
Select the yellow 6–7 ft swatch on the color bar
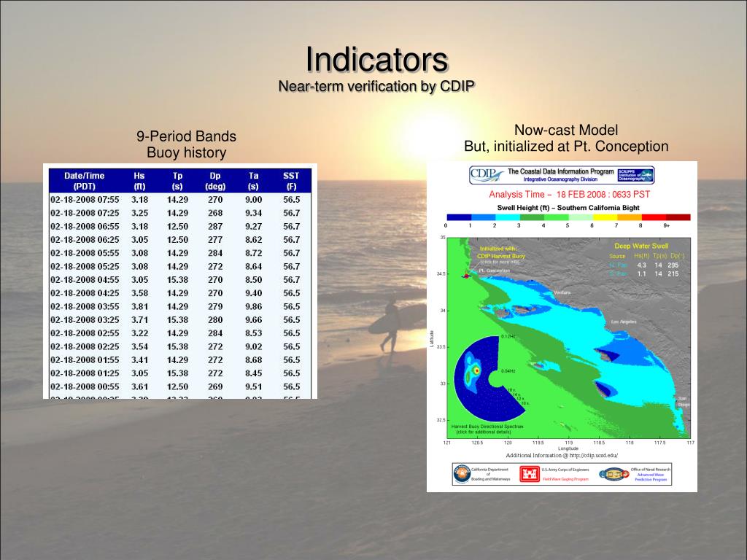pos(605,217)
